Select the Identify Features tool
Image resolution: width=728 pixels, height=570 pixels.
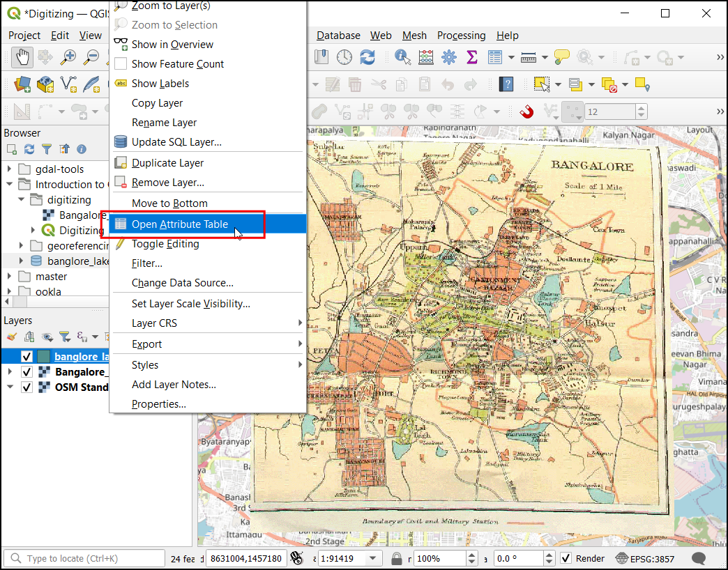tap(402, 57)
